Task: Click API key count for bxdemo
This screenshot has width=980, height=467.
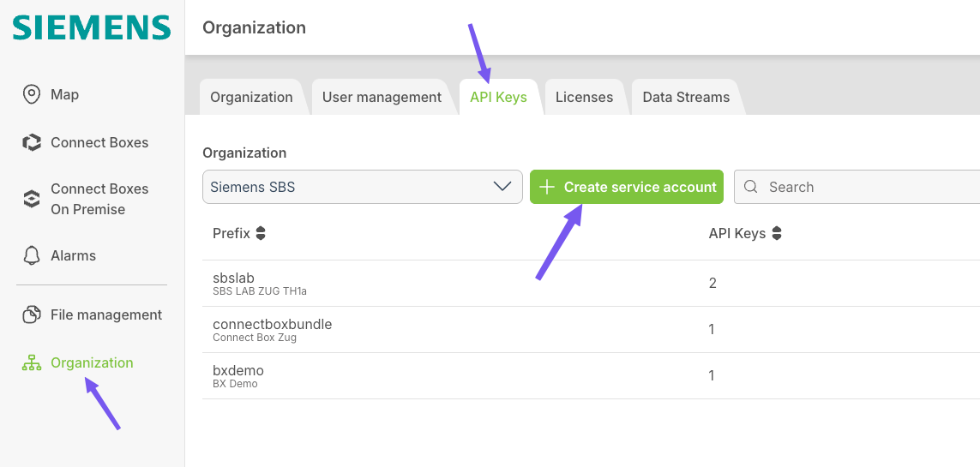Action: 712,376
